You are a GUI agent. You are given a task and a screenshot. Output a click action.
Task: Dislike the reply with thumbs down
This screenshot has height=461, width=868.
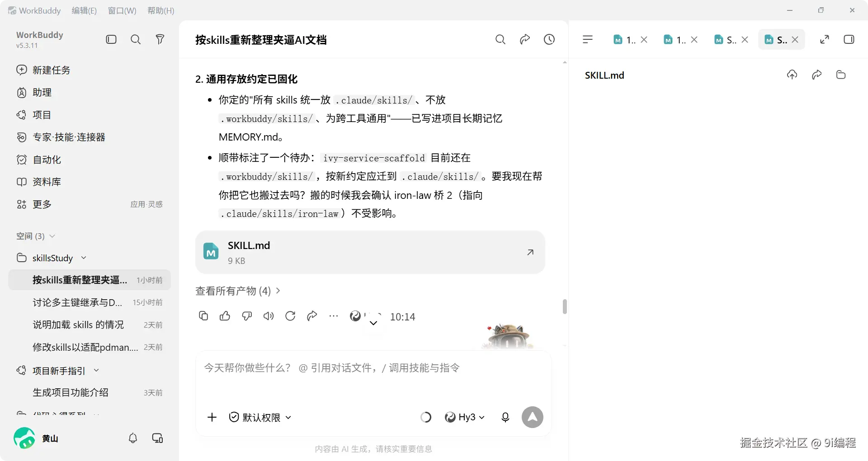[247, 316]
